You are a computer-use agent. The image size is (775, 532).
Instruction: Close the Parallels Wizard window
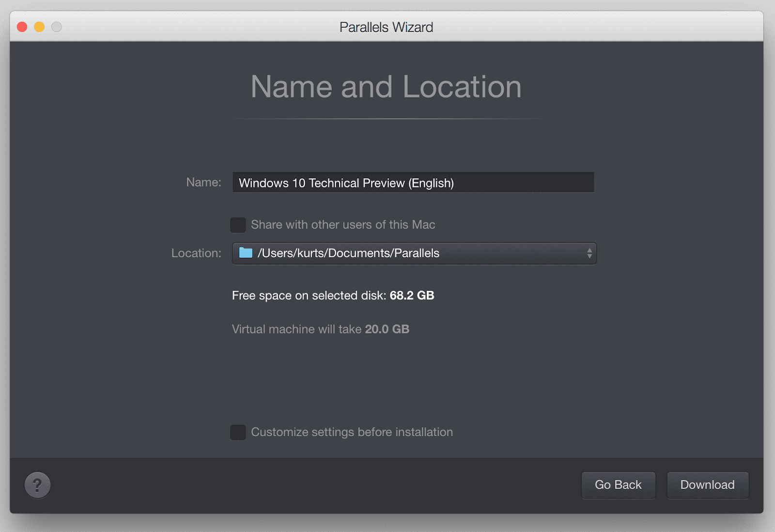tap(22, 27)
